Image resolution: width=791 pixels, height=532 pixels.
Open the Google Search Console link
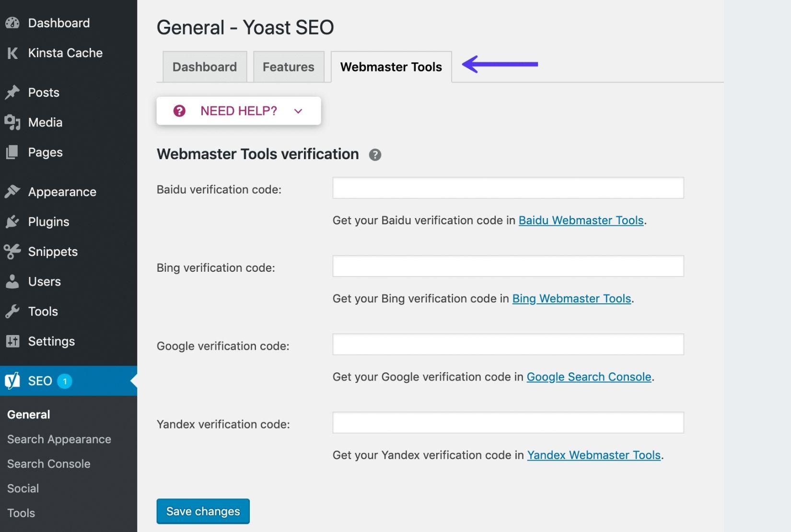(589, 377)
